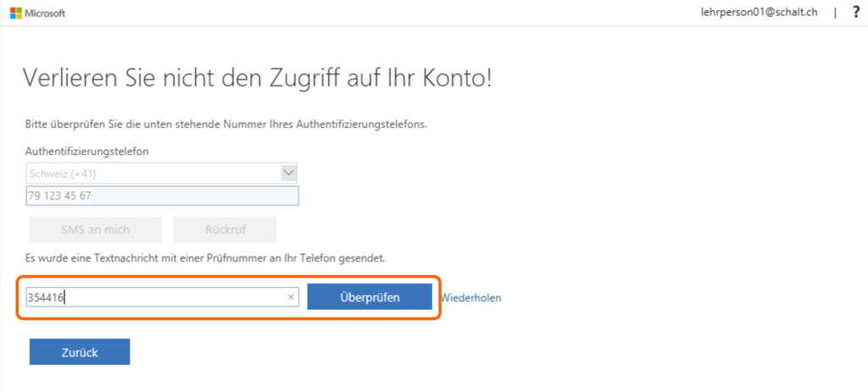The image size is (868, 392).
Task: Go back with the Zurück button
Action: point(80,352)
